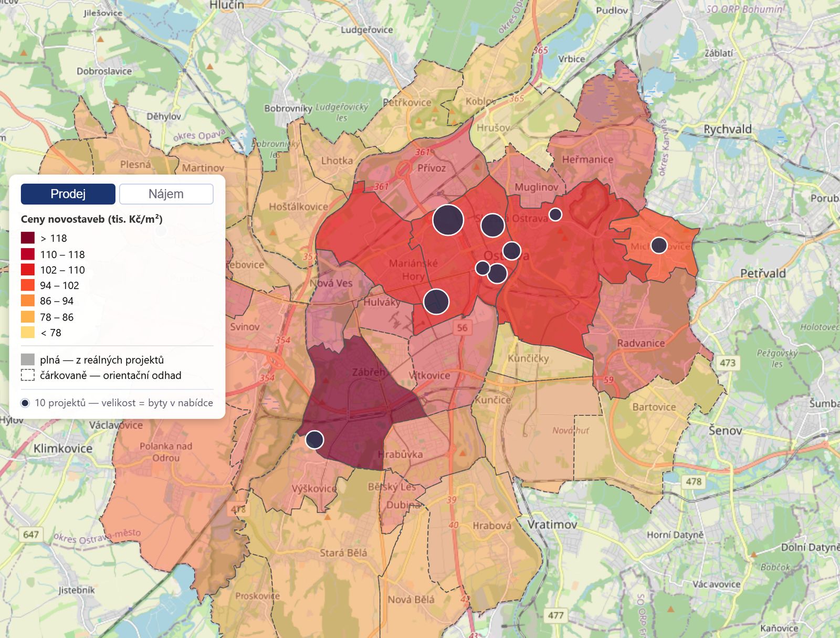This screenshot has height=638, width=840.
Task: Click the road 478 shield near Bartovice
Action: (694, 481)
